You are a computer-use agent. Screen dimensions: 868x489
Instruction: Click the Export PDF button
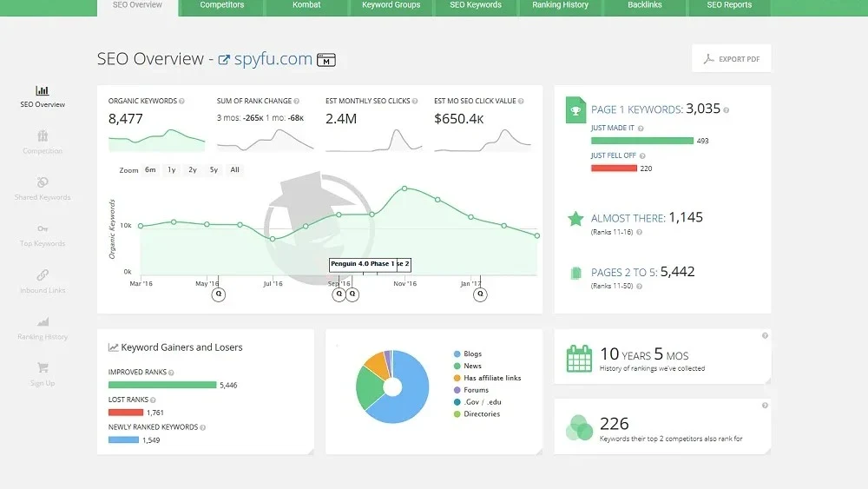(731, 59)
